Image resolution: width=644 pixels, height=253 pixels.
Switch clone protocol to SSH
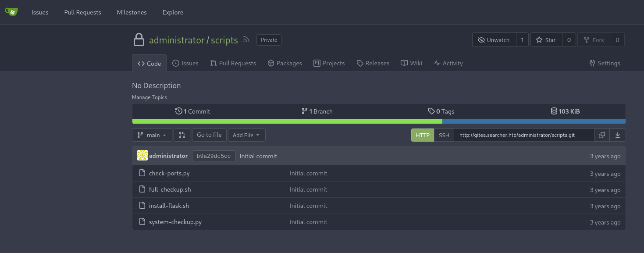[444, 135]
